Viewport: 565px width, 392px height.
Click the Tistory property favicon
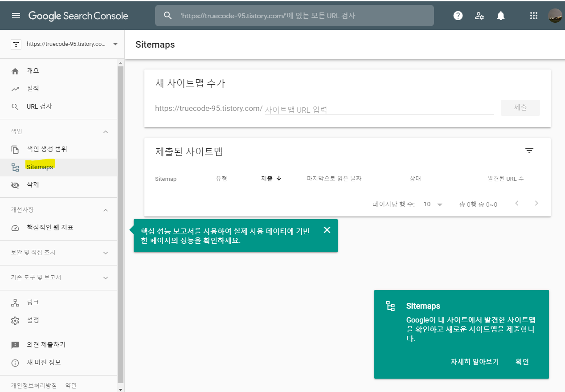(x=16, y=44)
